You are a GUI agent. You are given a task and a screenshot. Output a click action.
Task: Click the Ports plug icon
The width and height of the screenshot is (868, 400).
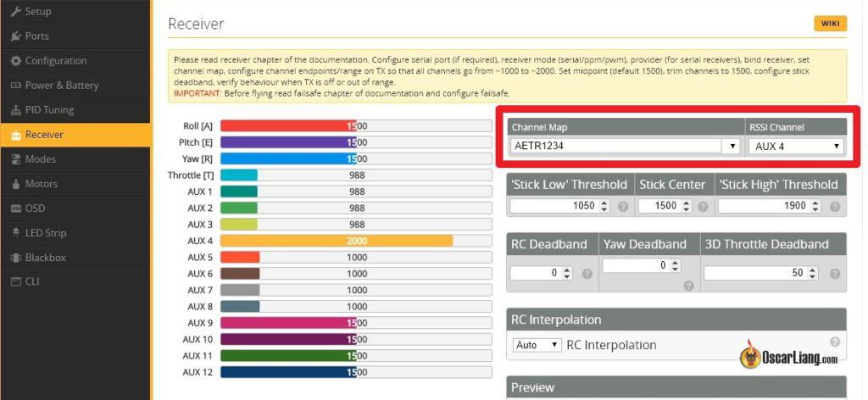16,36
